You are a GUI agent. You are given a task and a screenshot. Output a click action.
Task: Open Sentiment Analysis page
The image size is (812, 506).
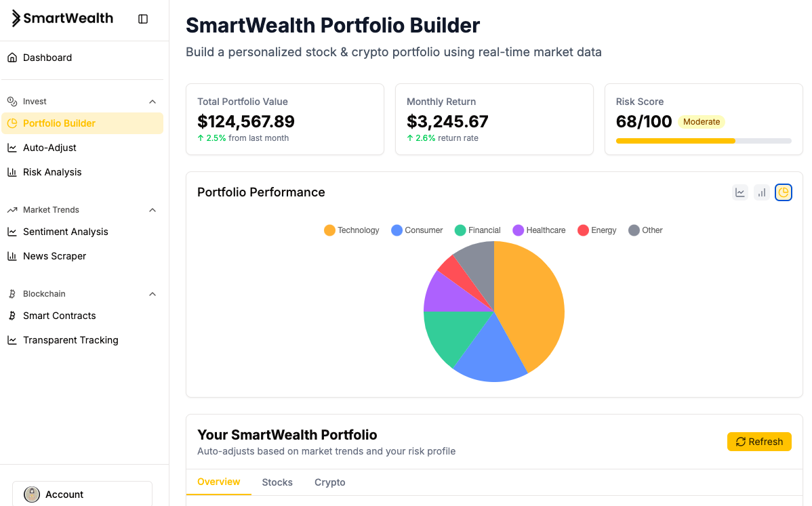point(65,232)
